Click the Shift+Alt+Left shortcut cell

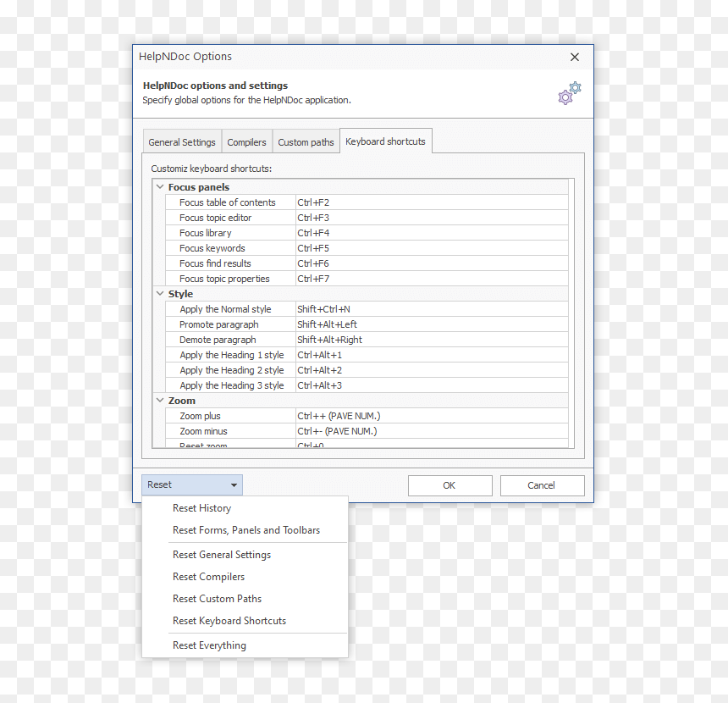point(432,324)
